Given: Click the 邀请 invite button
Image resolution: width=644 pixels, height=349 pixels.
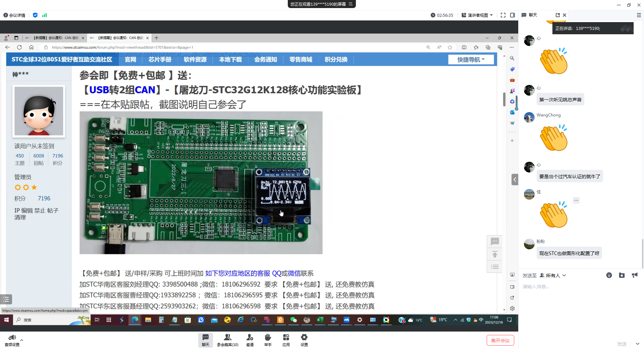Looking at the screenshot, I should [250, 340].
